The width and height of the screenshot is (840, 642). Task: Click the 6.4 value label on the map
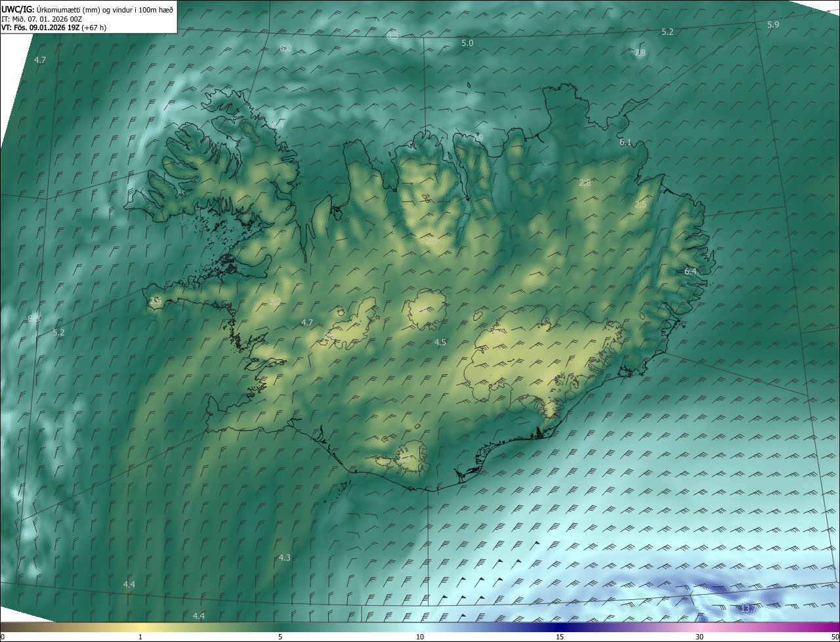pyautogui.click(x=690, y=271)
